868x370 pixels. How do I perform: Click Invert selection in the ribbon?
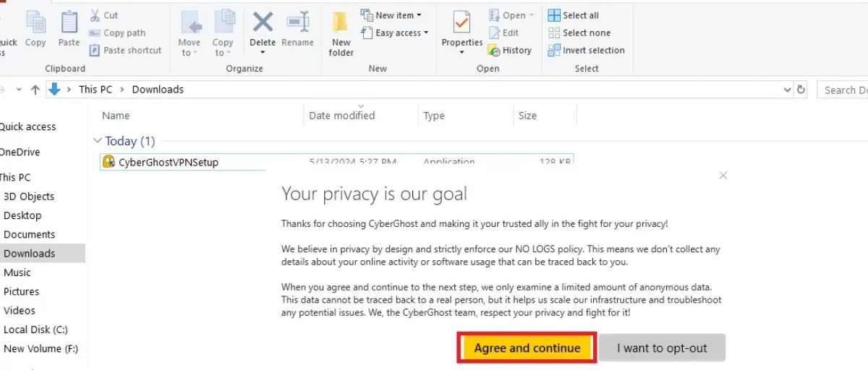point(586,50)
